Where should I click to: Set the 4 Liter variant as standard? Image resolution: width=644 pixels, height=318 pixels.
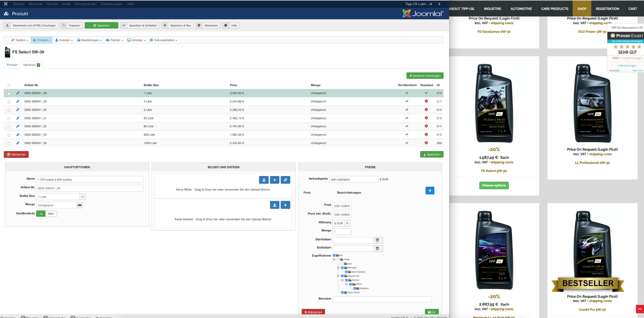(426, 101)
